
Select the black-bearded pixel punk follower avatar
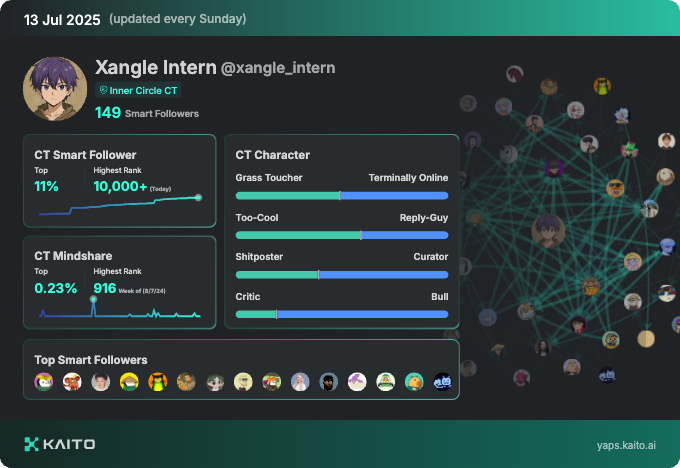click(328, 382)
